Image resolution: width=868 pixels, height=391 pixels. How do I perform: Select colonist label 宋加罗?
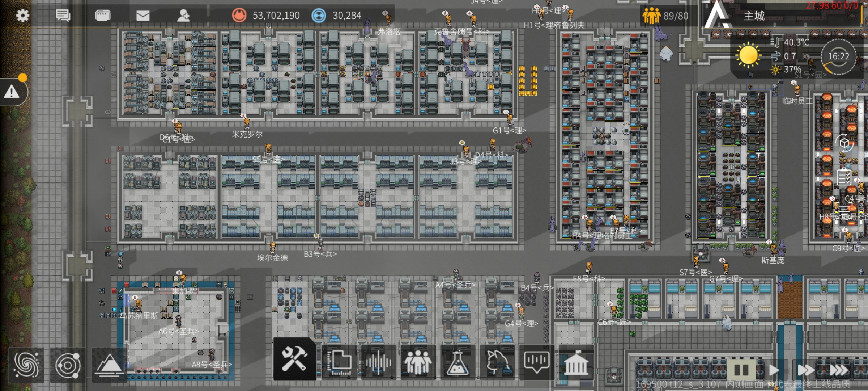click(x=183, y=291)
